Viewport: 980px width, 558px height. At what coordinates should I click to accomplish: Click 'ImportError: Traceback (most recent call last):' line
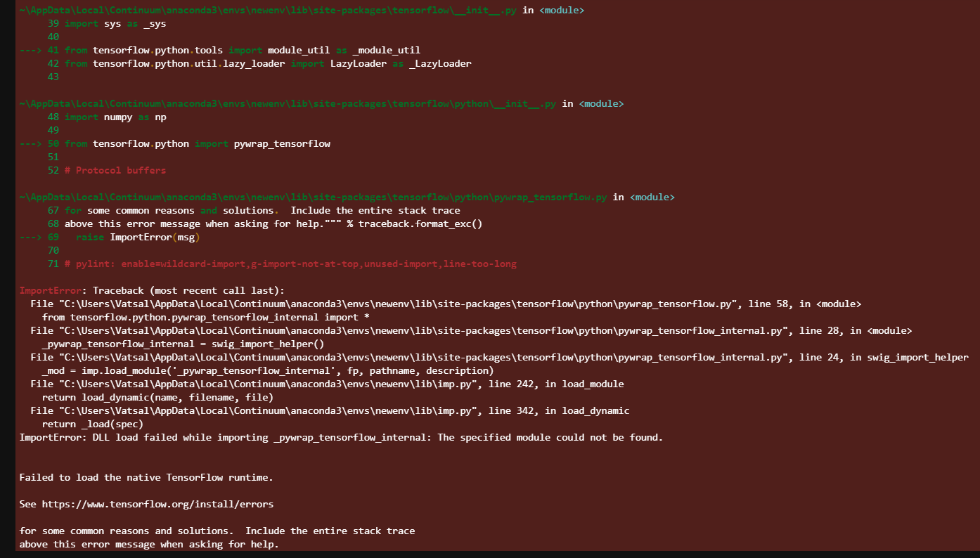point(152,291)
